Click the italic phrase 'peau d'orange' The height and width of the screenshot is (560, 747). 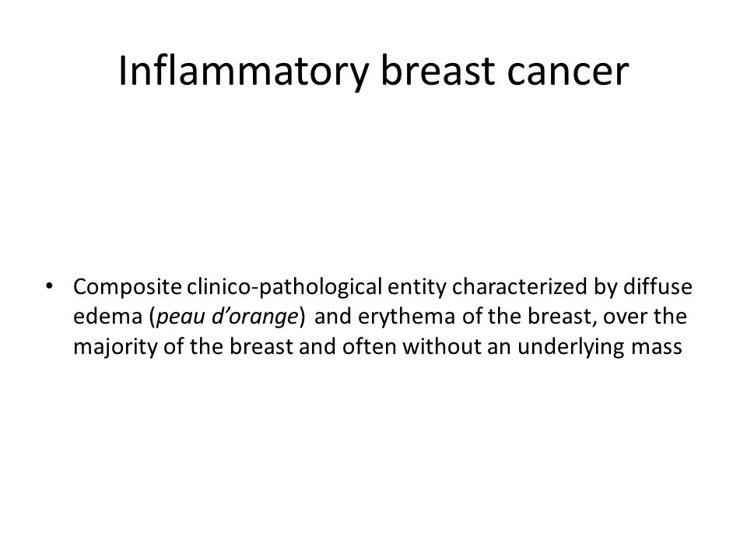tap(227, 317)
